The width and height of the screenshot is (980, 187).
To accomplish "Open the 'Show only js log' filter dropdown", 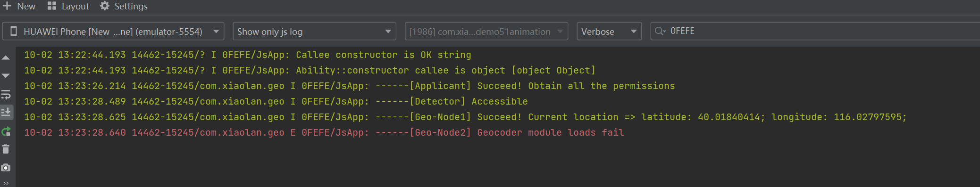I will coord(314,32).
